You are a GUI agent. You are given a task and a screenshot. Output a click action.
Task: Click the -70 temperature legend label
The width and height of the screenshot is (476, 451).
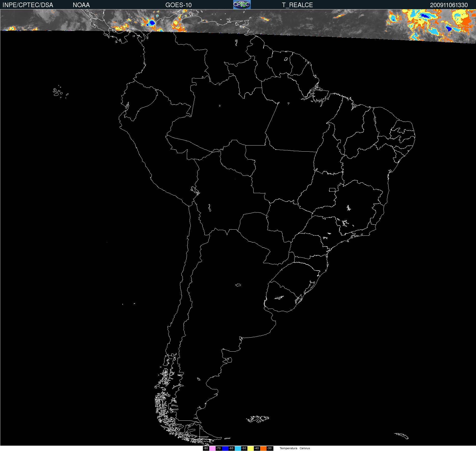tap(218, 448)
